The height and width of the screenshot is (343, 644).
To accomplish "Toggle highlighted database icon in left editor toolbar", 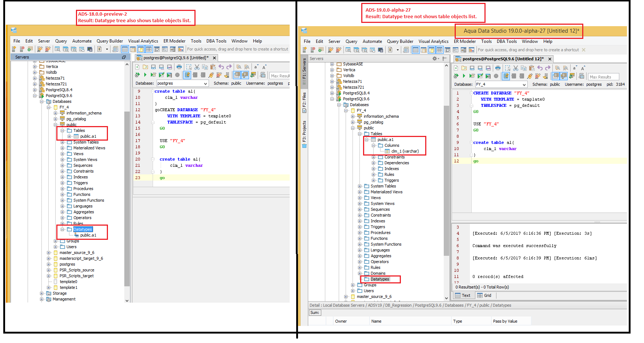I will click(187, 75).
